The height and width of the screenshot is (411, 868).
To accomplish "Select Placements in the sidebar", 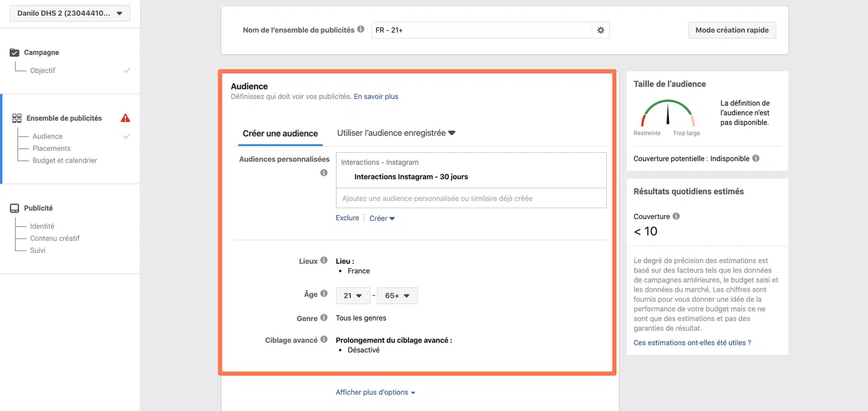I will [x=51, y=148].
